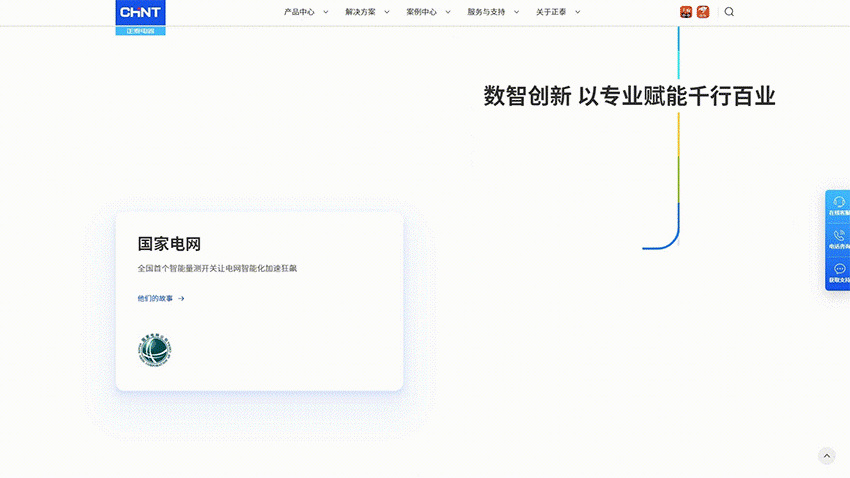Click the second red shop icon
The width and height of the screenshot is (850, 478).
(x=703, y=12)
